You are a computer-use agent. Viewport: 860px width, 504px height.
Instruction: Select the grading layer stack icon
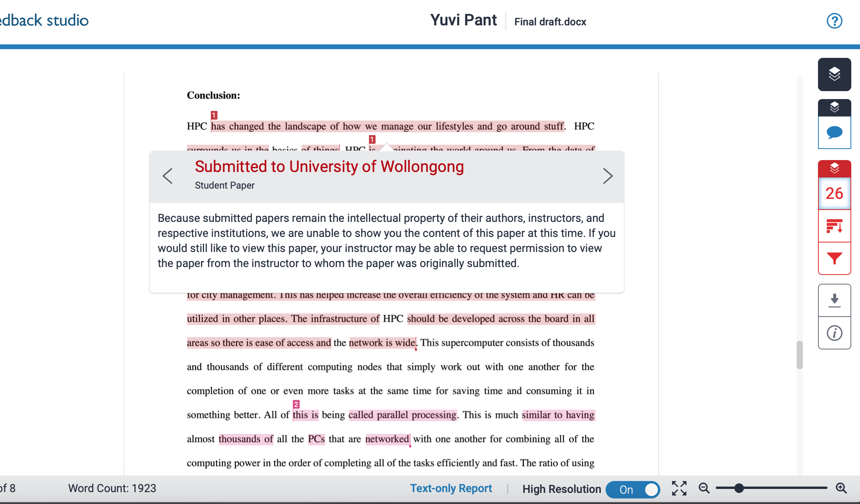[834, 107]
